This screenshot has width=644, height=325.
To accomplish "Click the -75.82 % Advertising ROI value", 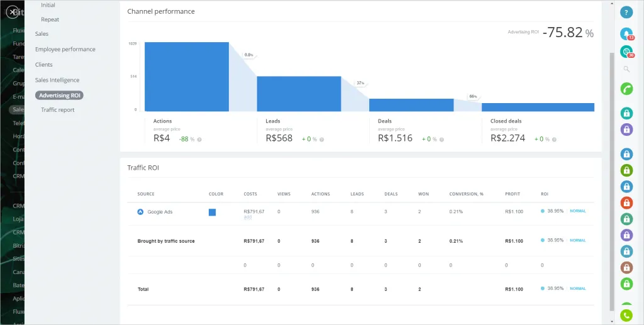I will pos(568,33).
